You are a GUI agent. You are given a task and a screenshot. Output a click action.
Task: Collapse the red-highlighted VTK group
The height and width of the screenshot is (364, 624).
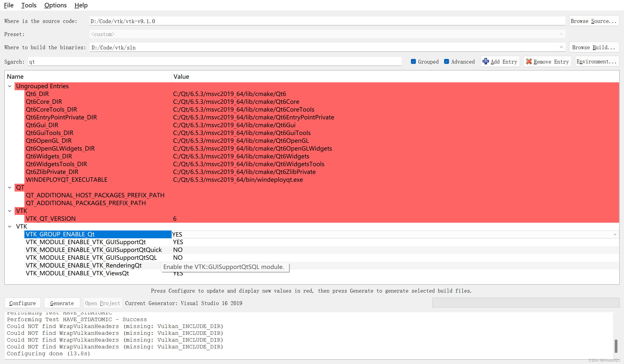click(10, 211)
